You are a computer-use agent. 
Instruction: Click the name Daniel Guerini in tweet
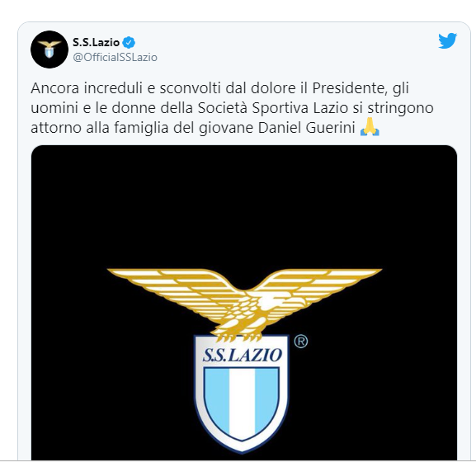coord(307,128)
